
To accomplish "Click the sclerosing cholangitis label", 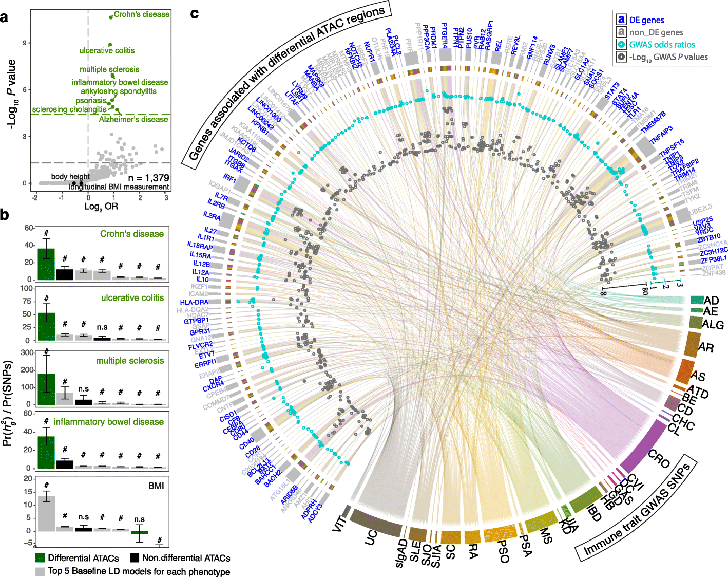I will pyautogui.click(x=69, y=109).
